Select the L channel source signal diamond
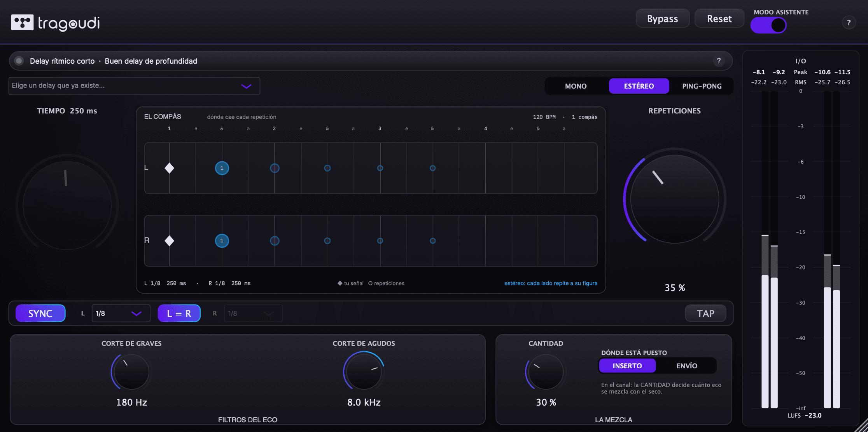Image resolution: width=868 pixels, height=432 pixels. coord(169,168)
